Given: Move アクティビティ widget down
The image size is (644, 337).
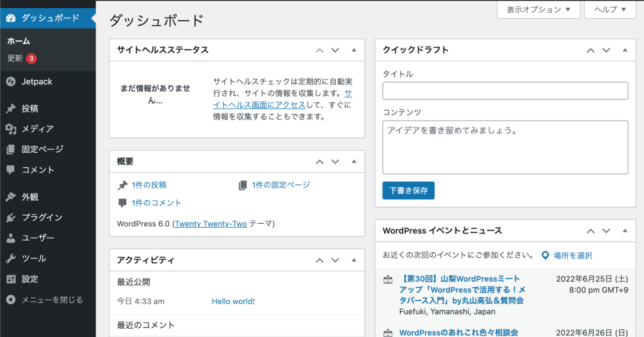Looking at the screenshot, I should click(x=335, y=260).
